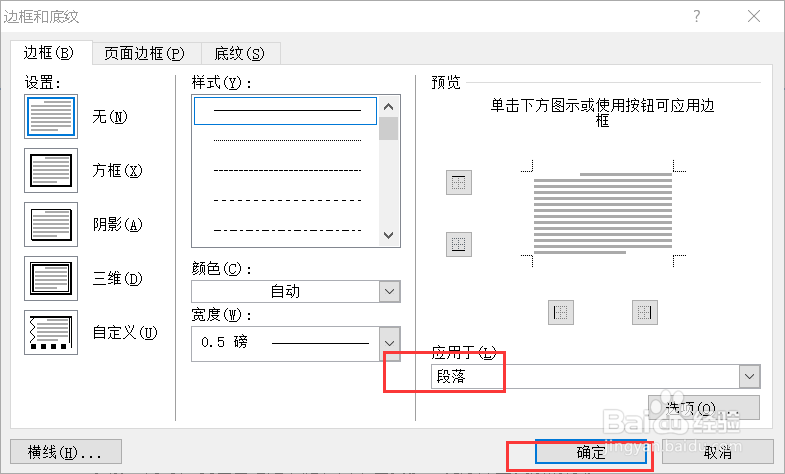Image resolution: width=785 pixels, height=474 pixels.
Task: Select the short-dash line style
Action: click(x=287, y=171)
